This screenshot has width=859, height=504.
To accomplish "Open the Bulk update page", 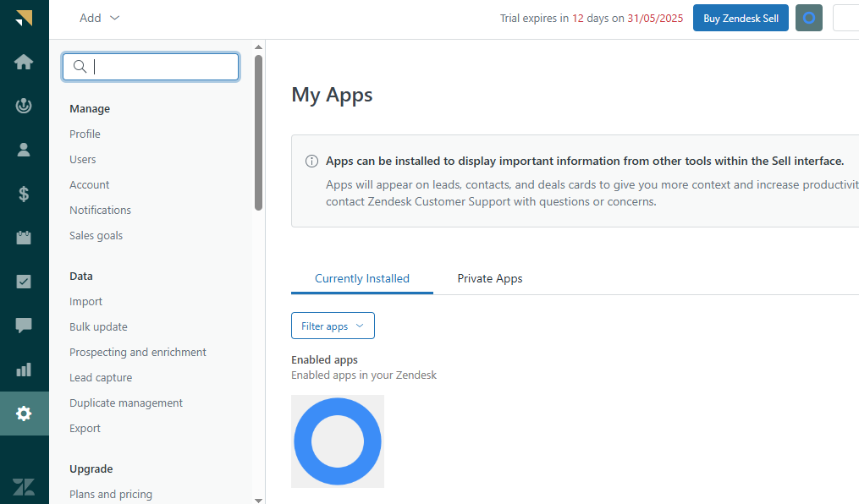I will coord(99,326).
